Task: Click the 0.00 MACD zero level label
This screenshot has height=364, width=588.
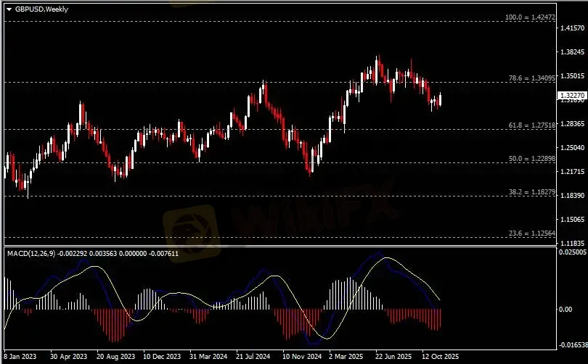Action: click(x=566, y=310)
